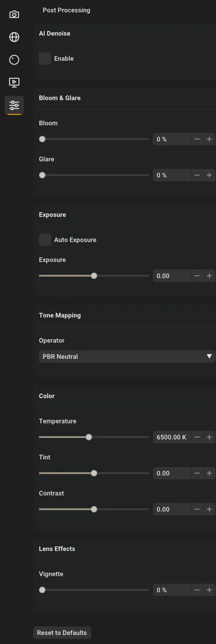This screenshot has width=216, height=644.
Task: Open the circle material sidebar tab
Action: point(14,60)
